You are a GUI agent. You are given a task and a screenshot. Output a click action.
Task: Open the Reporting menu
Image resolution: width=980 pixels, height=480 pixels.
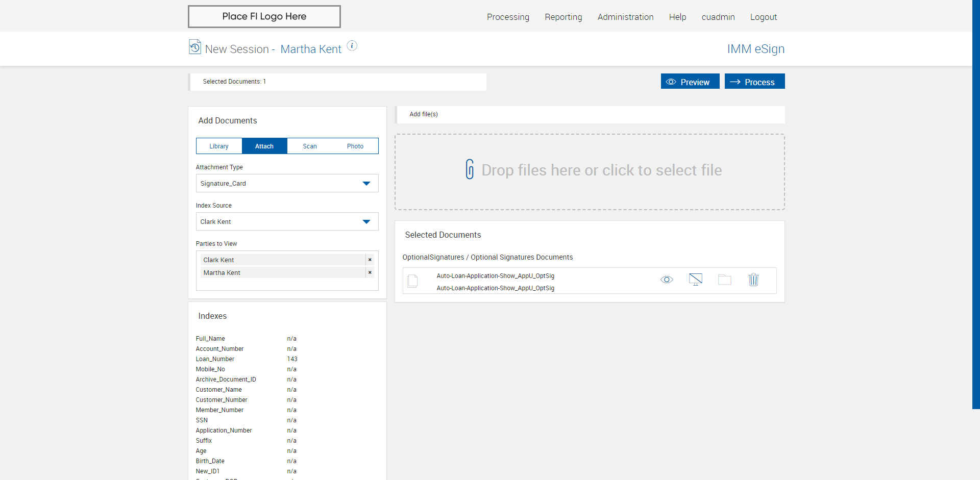(563, 17)
